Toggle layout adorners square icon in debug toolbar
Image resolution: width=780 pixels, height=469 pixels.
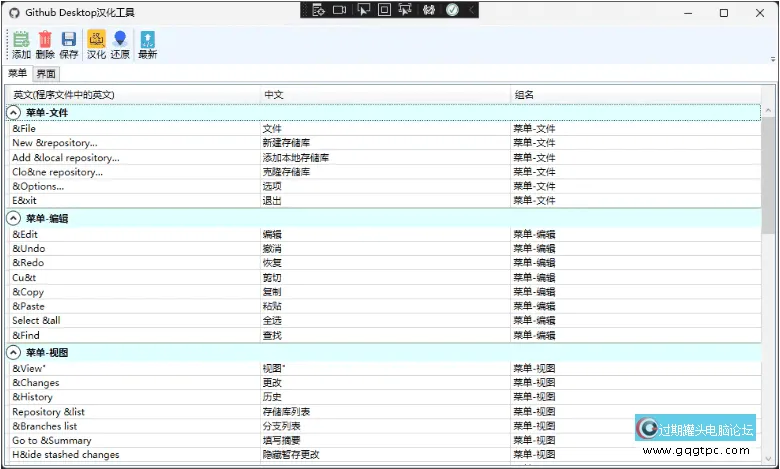[x=385, y=9]
